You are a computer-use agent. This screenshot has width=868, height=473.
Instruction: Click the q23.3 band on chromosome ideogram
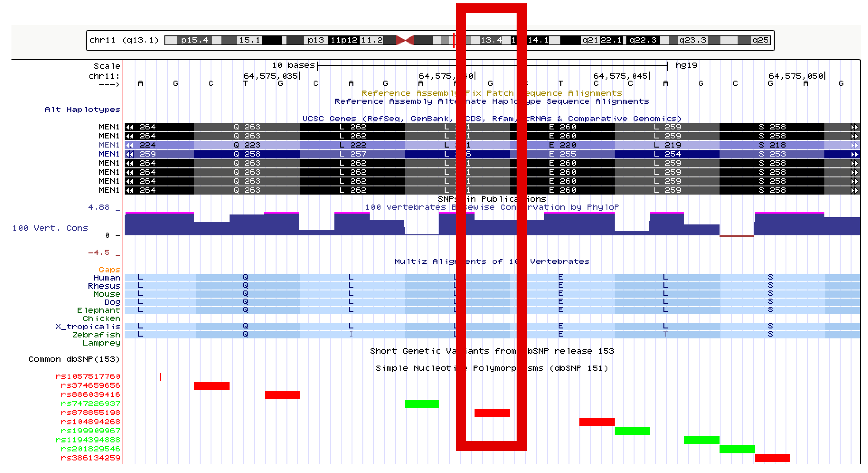tap(692, 40)
